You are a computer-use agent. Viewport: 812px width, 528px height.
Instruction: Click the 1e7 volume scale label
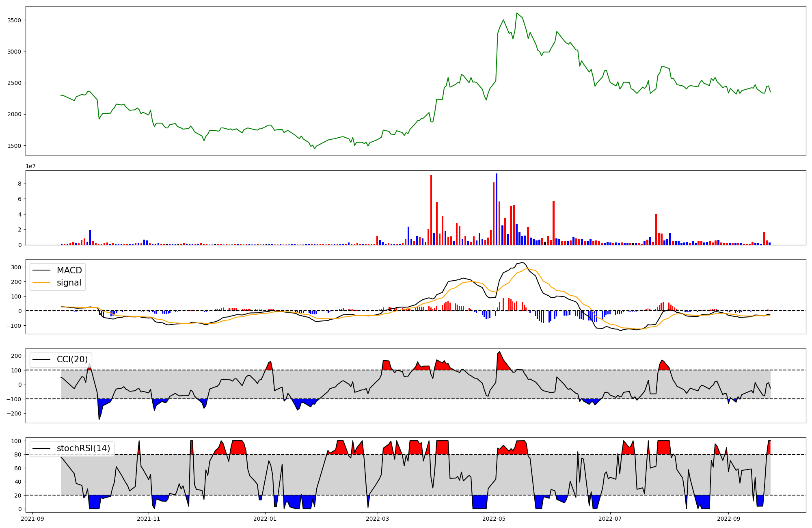pyautogui.click(x=31, y=166)
